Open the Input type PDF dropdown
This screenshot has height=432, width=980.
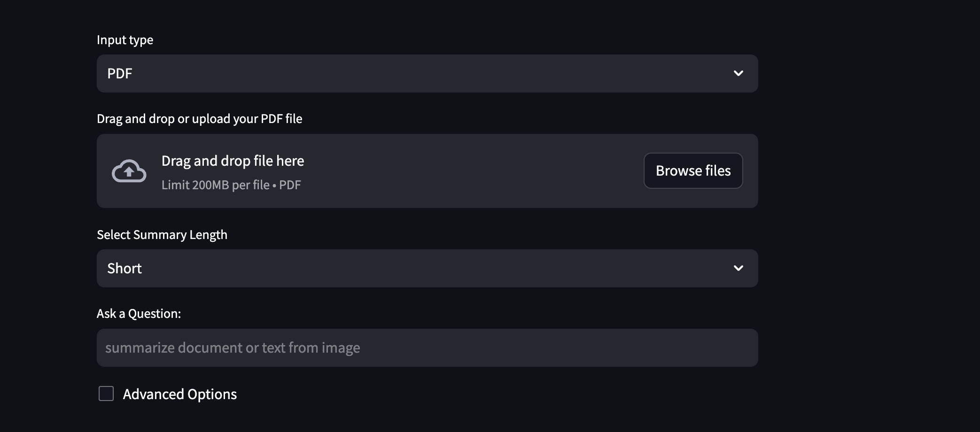click(427, 73)
